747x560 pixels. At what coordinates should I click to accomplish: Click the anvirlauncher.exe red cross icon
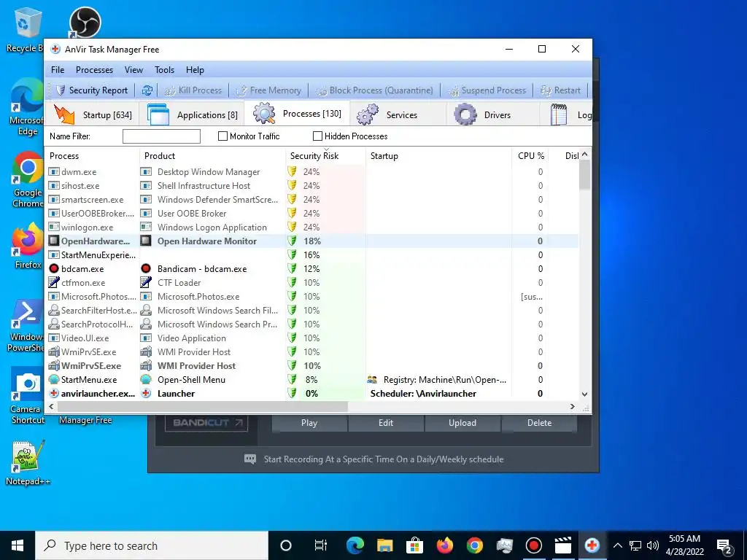click(54, 393)
